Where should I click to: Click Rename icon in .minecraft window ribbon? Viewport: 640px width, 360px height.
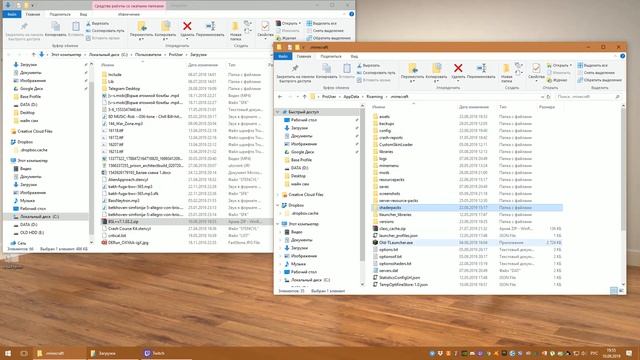point(481,68)
